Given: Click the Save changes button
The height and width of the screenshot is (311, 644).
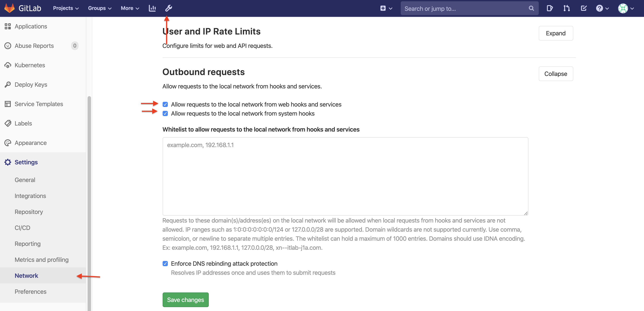Looking at the screenshot, I should click(x=185, y=300).
